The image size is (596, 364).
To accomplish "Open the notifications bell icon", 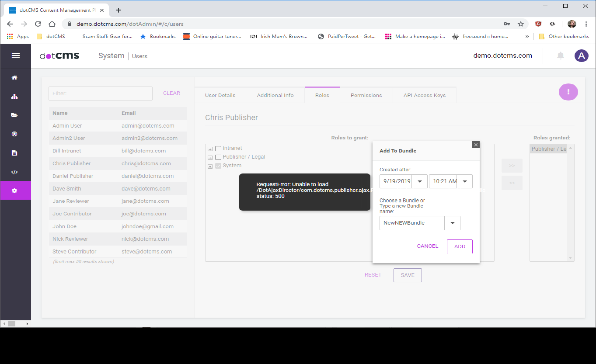I will pos(560,55).
